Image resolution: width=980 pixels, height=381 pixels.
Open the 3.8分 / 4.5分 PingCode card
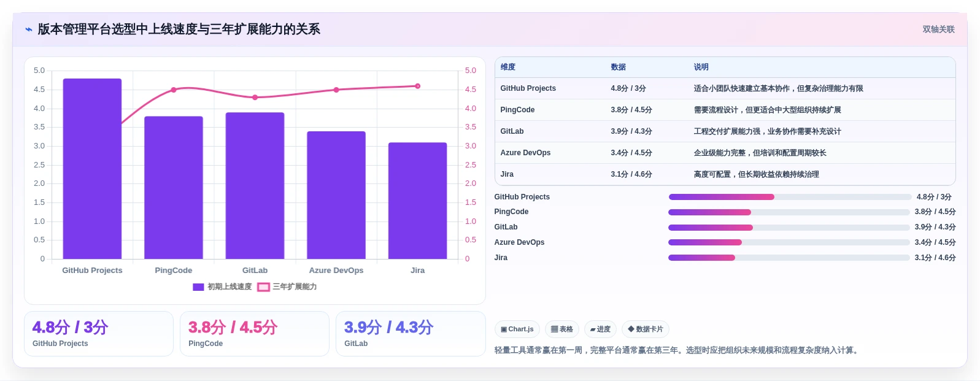tap(255, 334)
